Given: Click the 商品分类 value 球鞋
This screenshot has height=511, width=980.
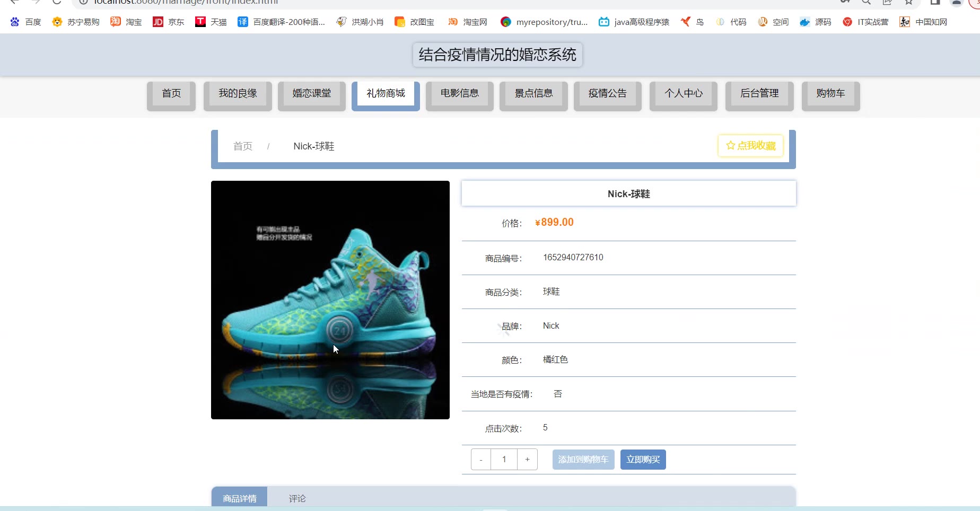Looking at the screenshot, I should click(x=551, y=292).
